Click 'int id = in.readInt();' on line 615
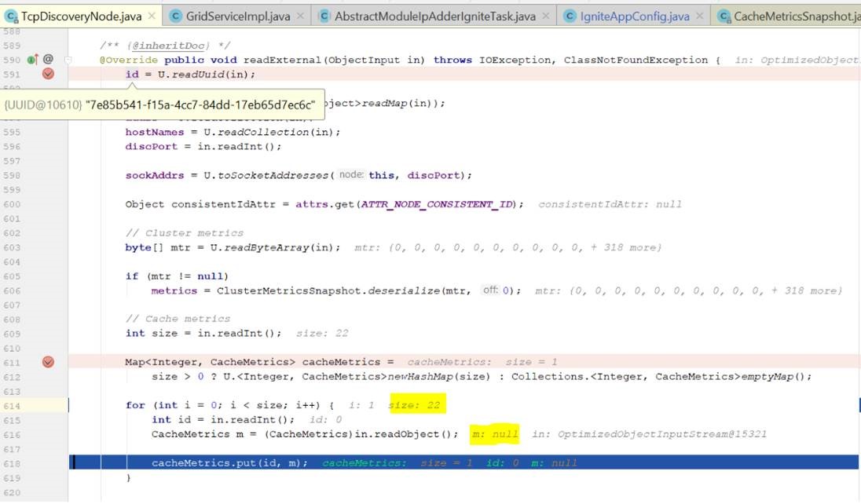The width and height of the screenshot is (861, 504). tap(223, 419)
